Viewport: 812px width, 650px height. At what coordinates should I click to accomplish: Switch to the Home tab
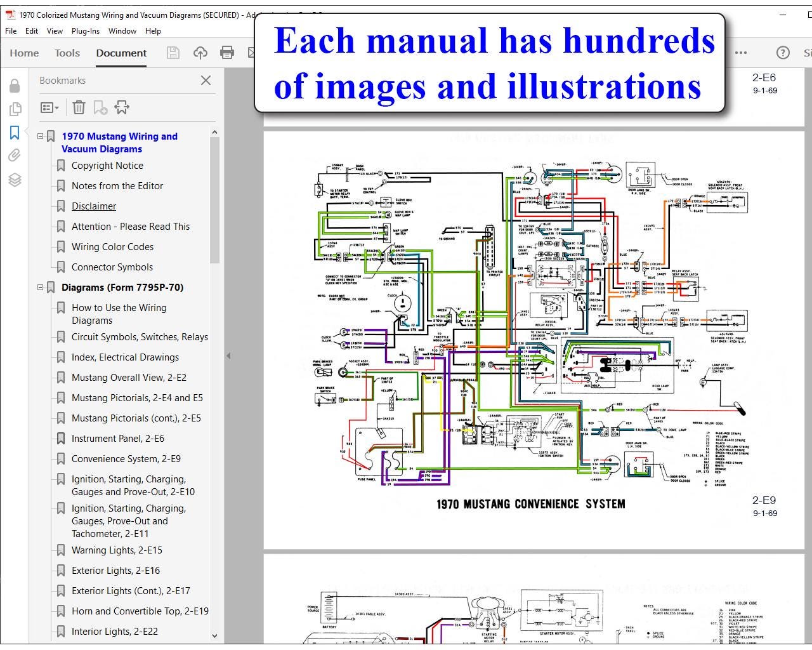point(24,53)
